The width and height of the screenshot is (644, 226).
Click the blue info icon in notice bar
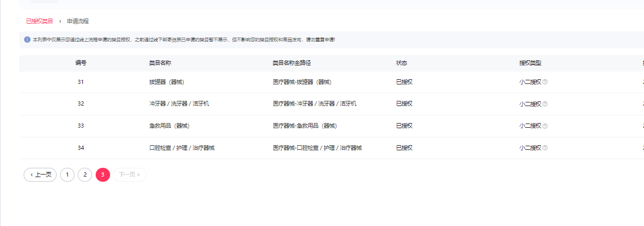[27, 40]
